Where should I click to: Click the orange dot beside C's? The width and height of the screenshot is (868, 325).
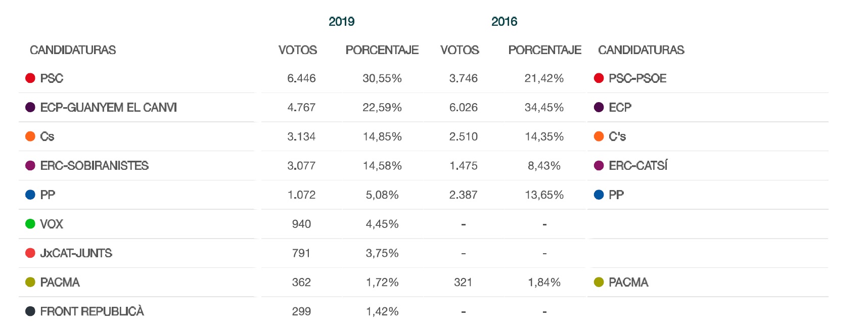(x=599, y=136)
